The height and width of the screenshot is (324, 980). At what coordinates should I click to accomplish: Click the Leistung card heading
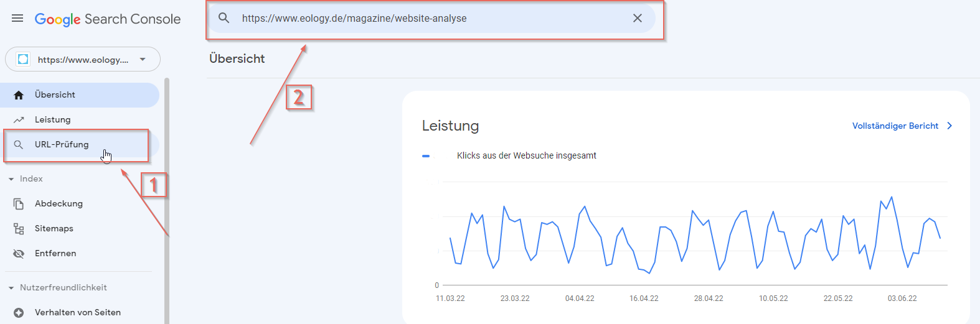point(450,126)
